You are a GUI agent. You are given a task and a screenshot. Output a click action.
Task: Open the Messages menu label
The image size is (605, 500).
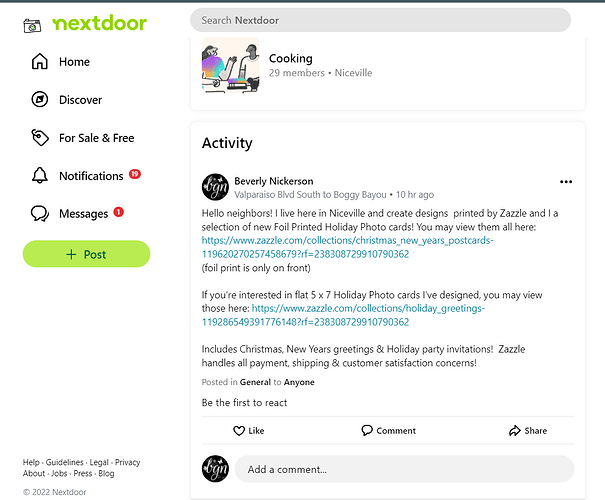tap(83, 214)
